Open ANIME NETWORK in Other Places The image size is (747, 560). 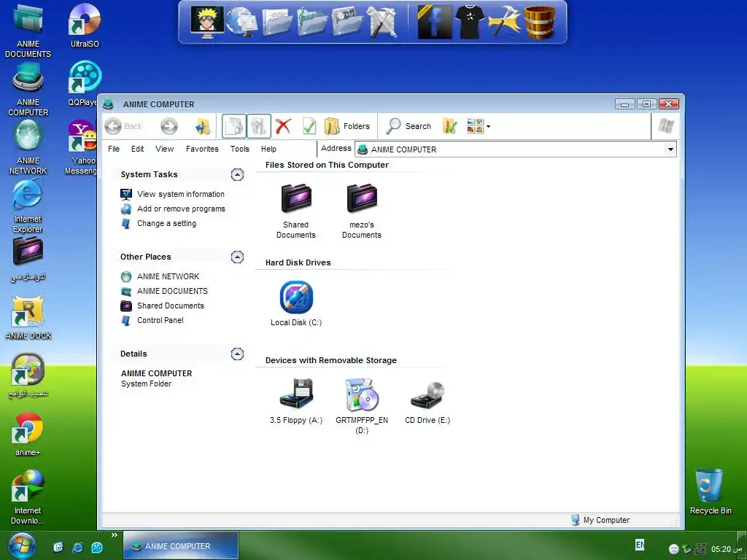[x=169, y=276]
